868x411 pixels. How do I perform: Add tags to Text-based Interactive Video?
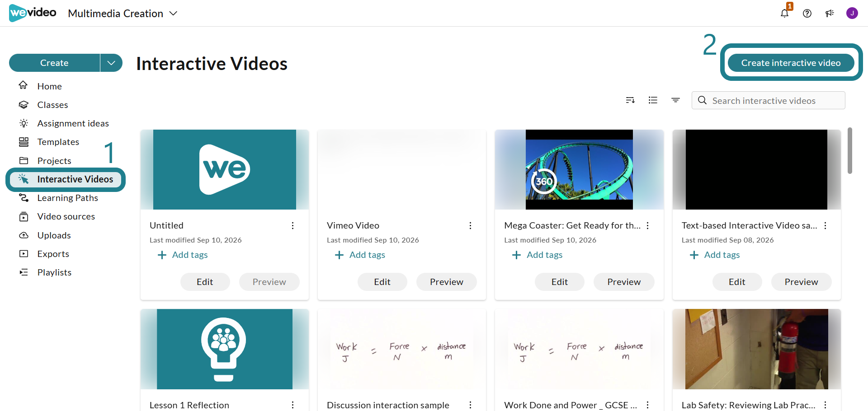pos(715,255)
